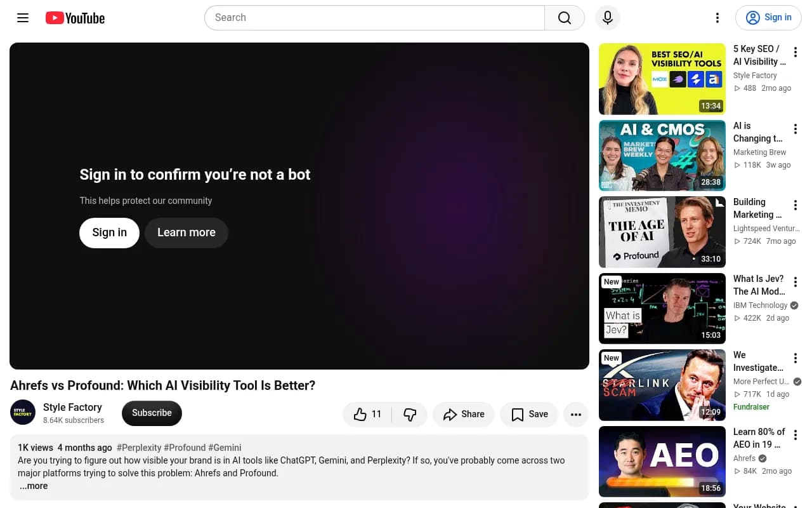Go to the YouTube home logo
812x508 pixels.
(x=75, y=18)
